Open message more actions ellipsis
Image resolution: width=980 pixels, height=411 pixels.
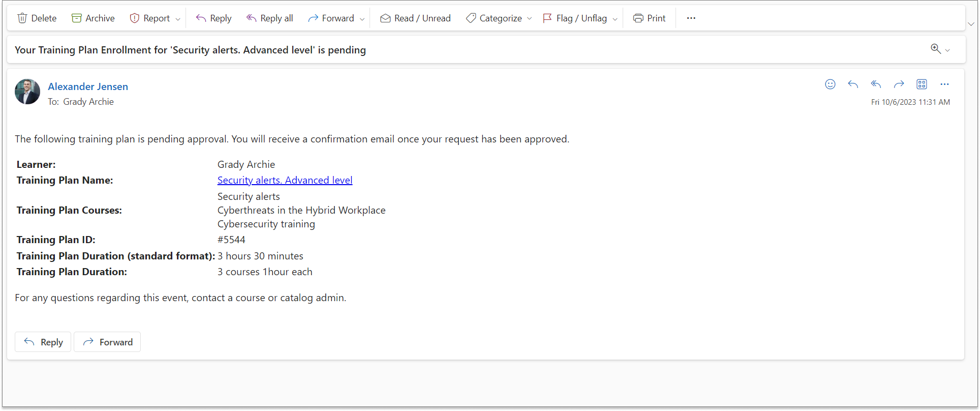pos(944,84)
